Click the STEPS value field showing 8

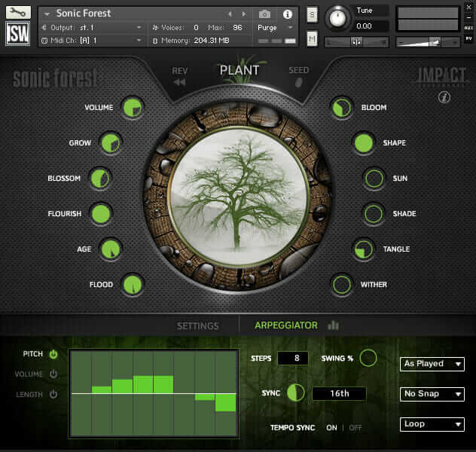coord(293,358)
